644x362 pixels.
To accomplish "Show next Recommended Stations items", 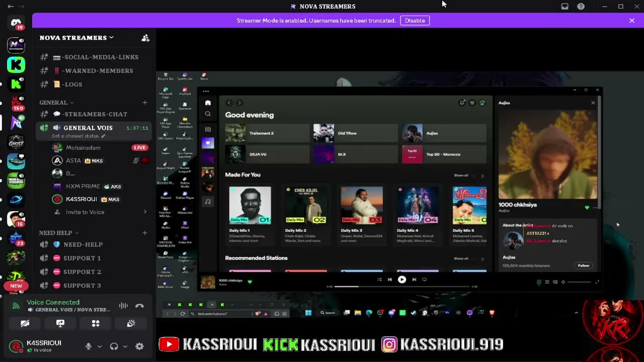I will 482,259.
